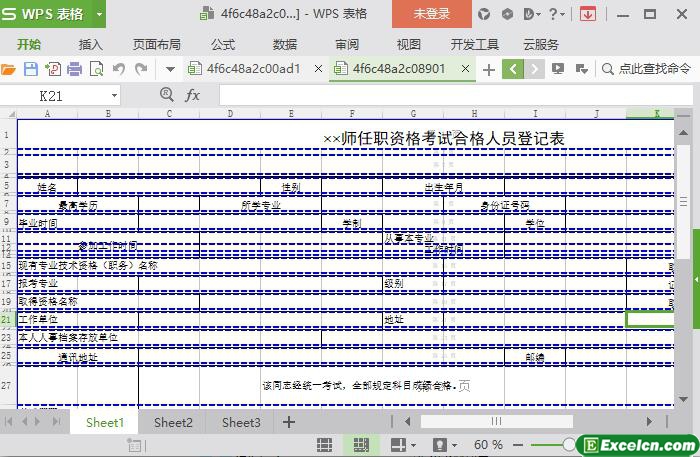Open the 插入 ribbon tab
The width and height of the screenshot is (700, 457).
point(91,45)
